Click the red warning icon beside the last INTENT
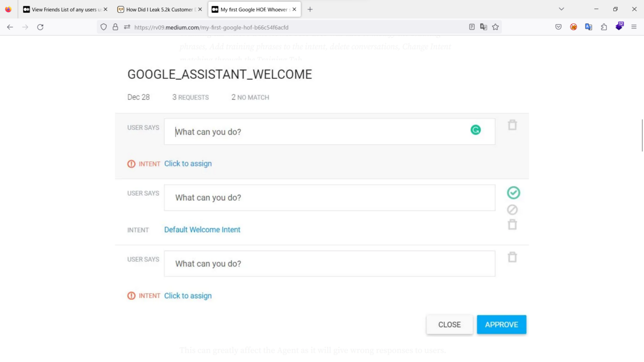 pyautogui.click(x=131, y=295)
